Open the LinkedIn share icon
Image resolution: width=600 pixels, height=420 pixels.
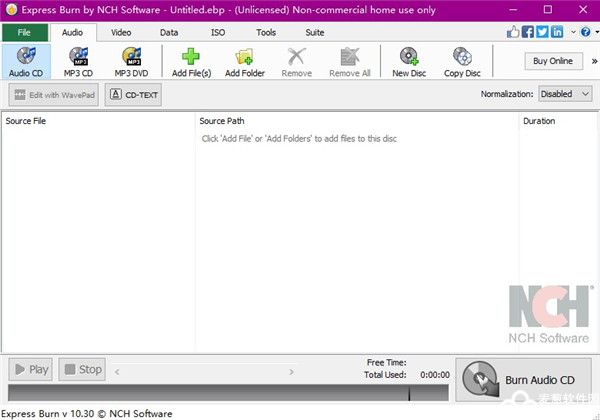point(557,32)
